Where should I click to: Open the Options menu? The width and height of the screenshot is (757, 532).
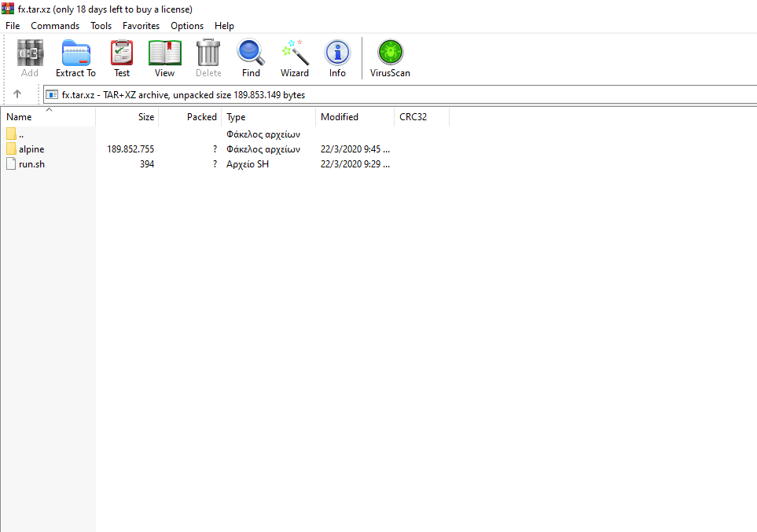187,26
